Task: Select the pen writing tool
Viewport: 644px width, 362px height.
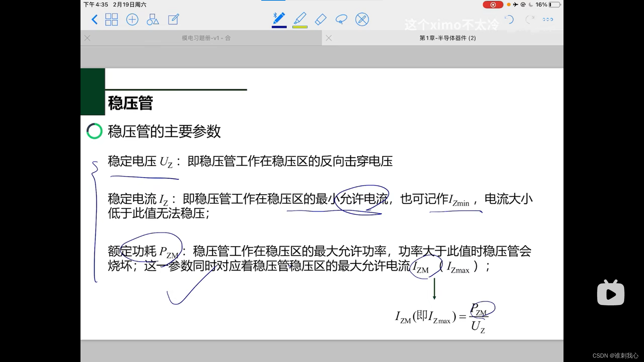Action: 279,18
